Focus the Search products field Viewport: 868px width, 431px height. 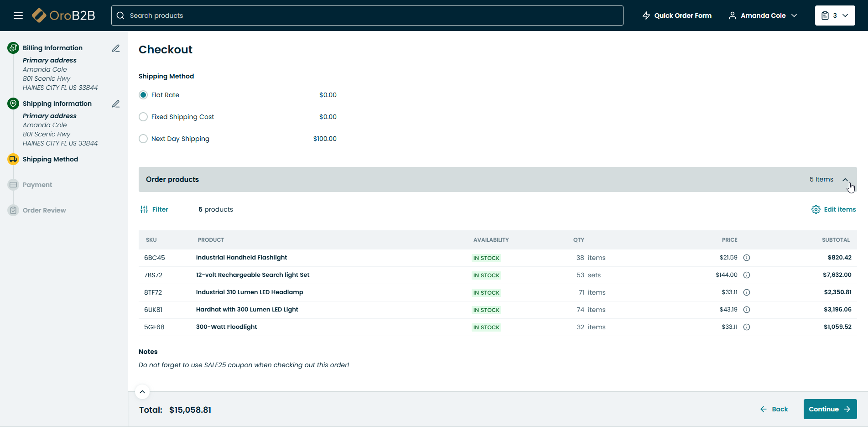[x=367, y=16]
